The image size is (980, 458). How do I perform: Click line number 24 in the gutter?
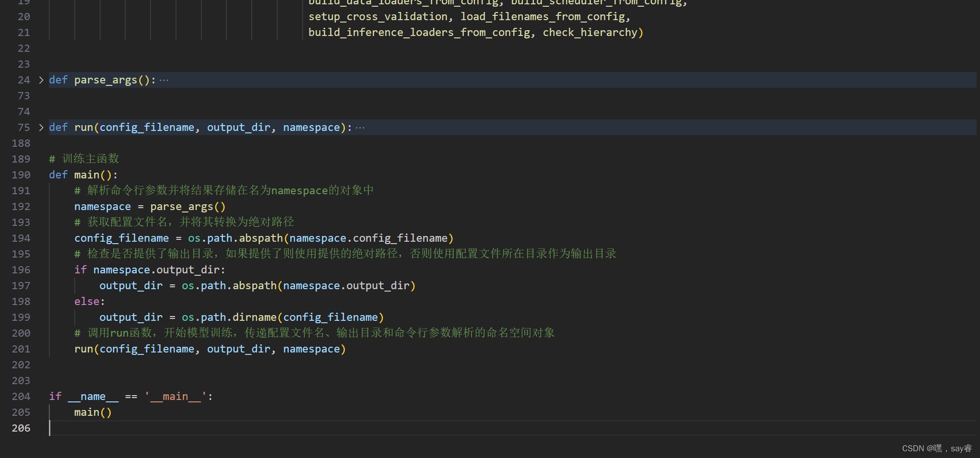point(24,80)
